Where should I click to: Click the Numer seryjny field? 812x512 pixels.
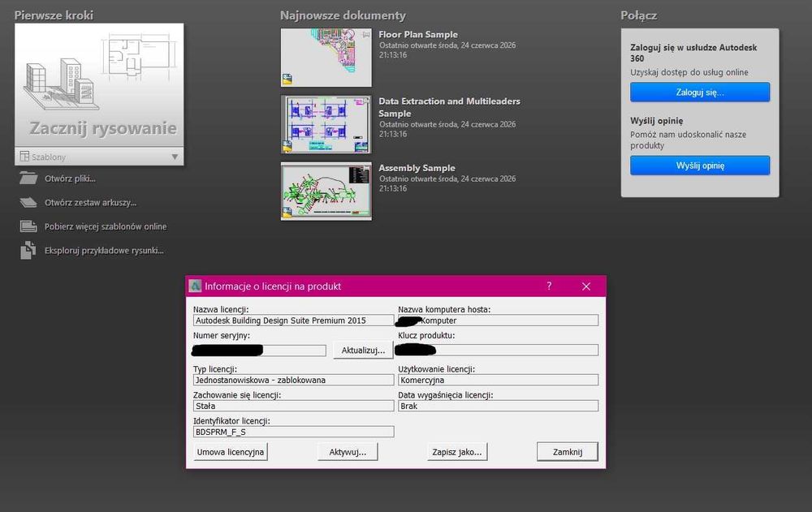click(260, 351)
